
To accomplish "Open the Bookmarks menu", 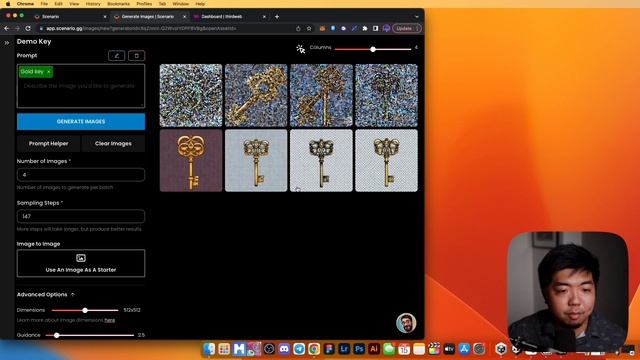I will [118, 4].
